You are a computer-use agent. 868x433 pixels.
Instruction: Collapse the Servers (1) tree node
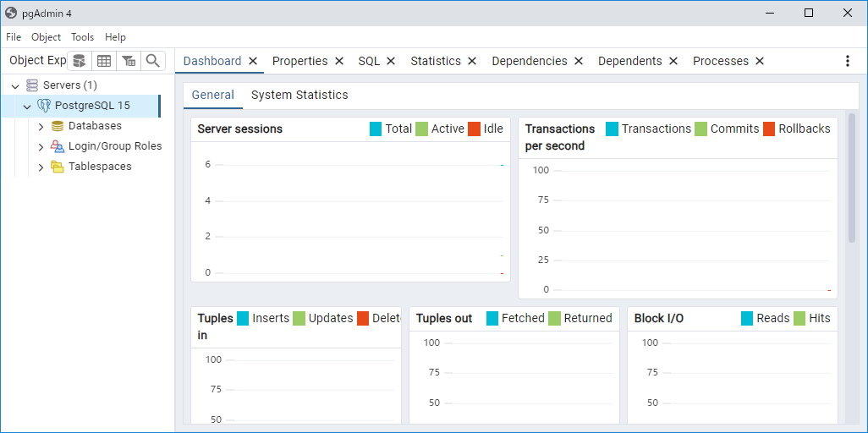click(x=15, y=85)
